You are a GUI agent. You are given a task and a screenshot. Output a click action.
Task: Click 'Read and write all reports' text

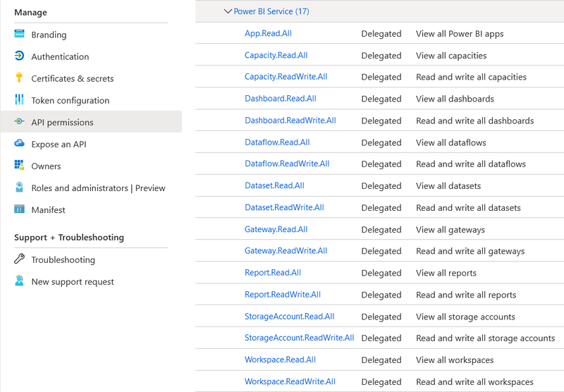[466, 295]
